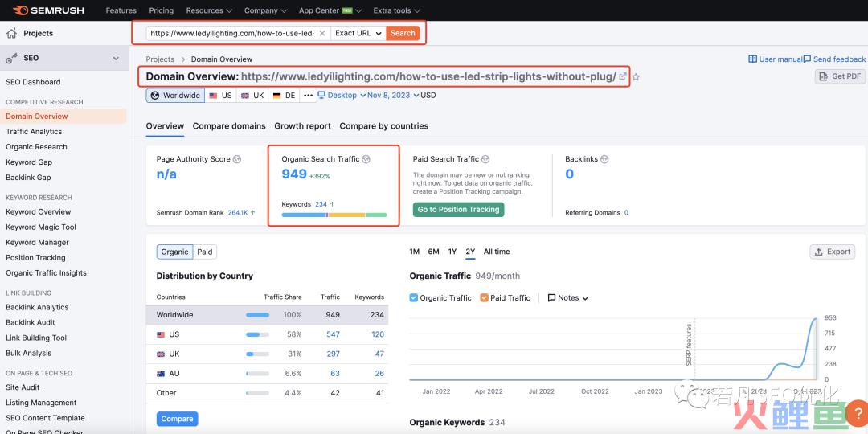Click the Notes comment icon

tap(551, 298)
